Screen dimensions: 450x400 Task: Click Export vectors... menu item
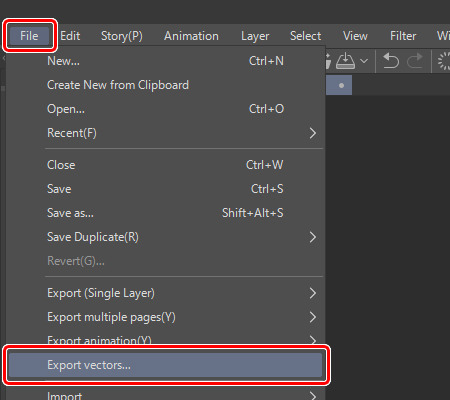tap(166, 365)
